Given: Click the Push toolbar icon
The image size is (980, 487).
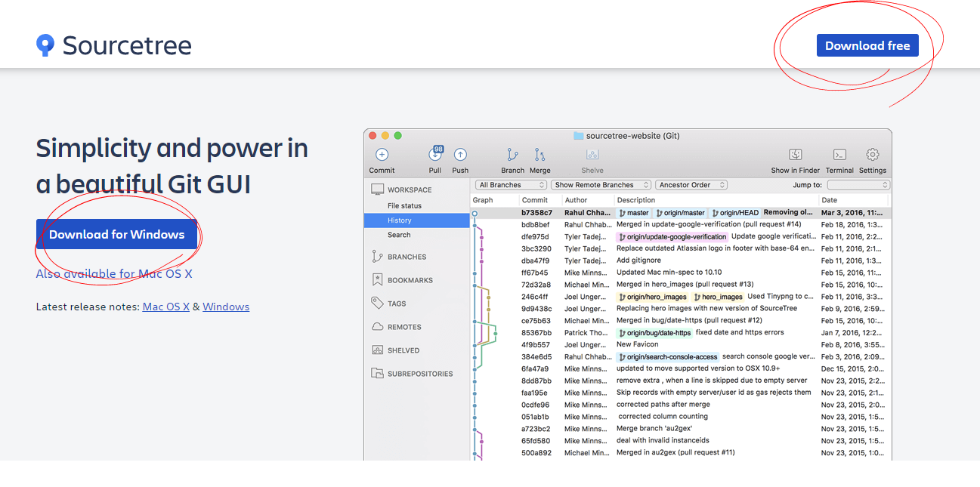Looking at the screenshot, I should pyautogui.click(x=460, y=155).
